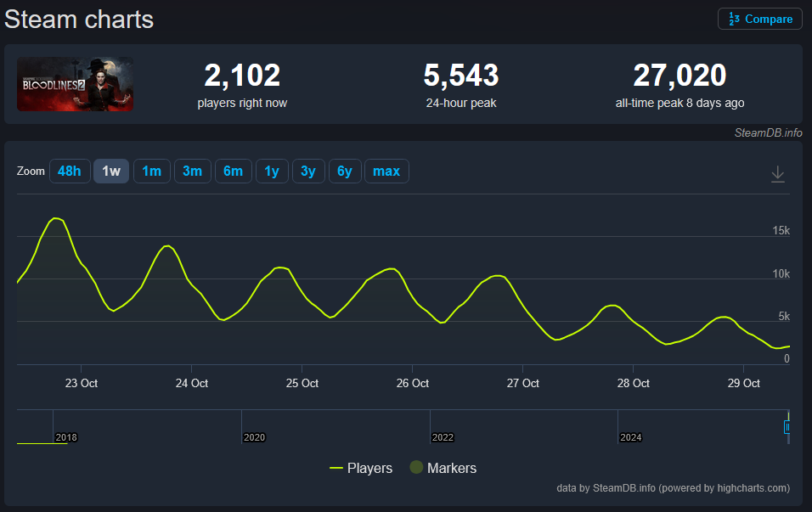Choose the 3m zoom range
Viewport: 812px width, 512px height.
[192, 172]
